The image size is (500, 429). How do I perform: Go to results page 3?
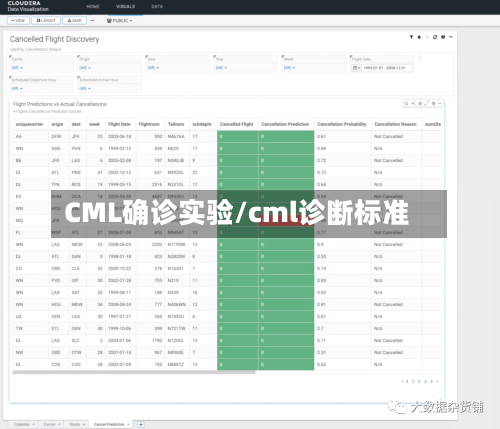point(419,381)
